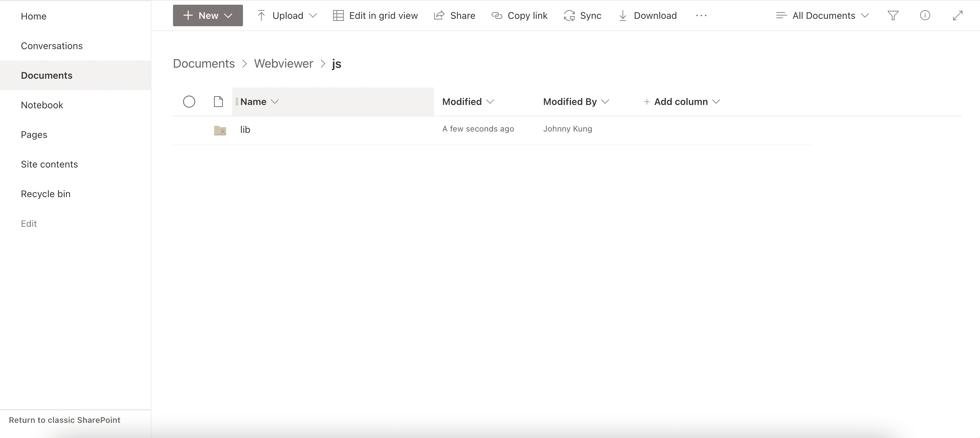Open the details pane info icon

point(925,15)
